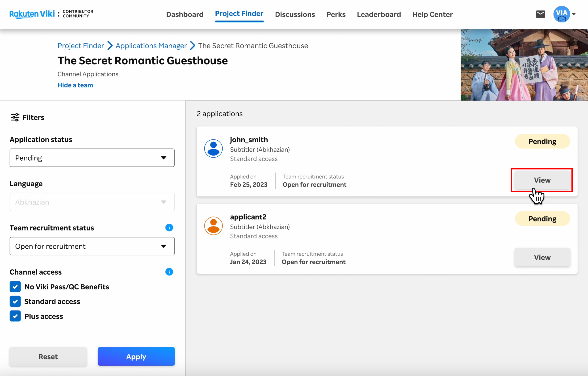
Task: Uncheck No Viki Pass/QC Benefits checkbox
Action: (x=15, y=287)
